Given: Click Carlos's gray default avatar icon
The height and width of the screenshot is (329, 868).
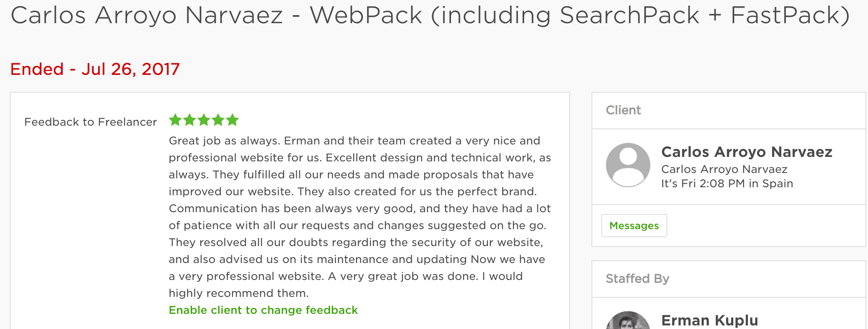Looking at the screenshot, I should [x=628, y=165].
